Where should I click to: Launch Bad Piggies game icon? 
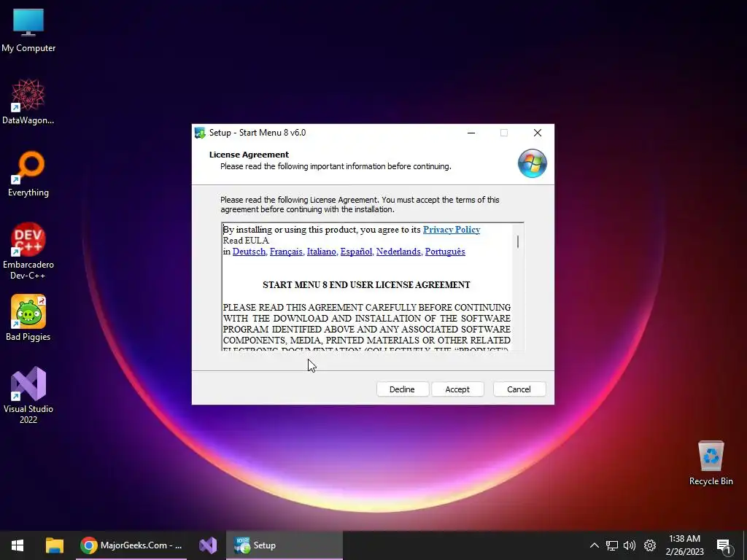point(28,318)
